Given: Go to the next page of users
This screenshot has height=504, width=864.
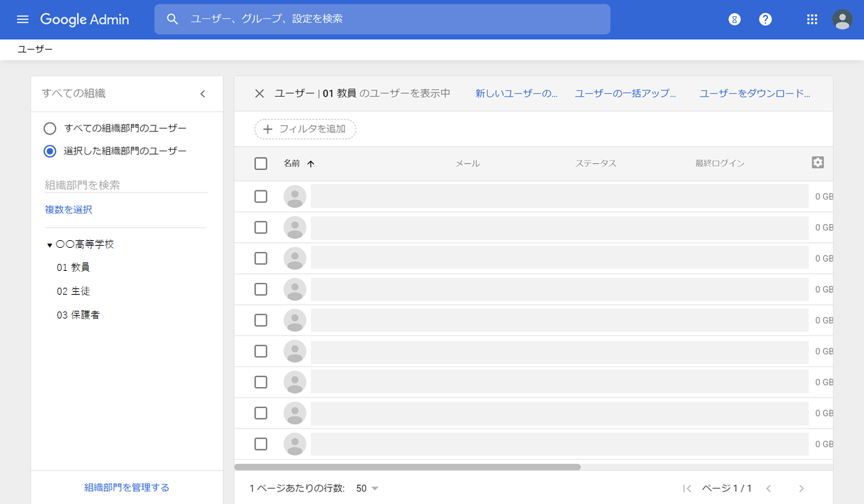Looking at the screenshot, I should point(802,489).
